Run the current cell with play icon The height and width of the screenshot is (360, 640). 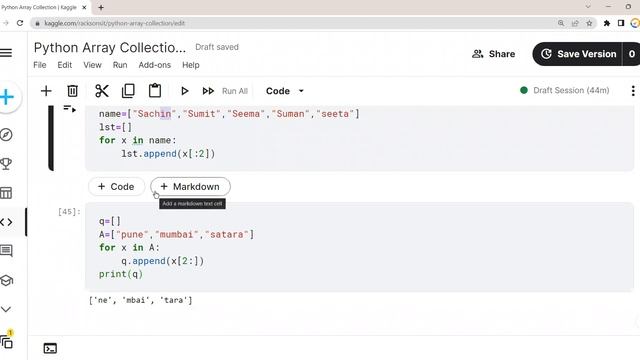(x=184, y=91)
